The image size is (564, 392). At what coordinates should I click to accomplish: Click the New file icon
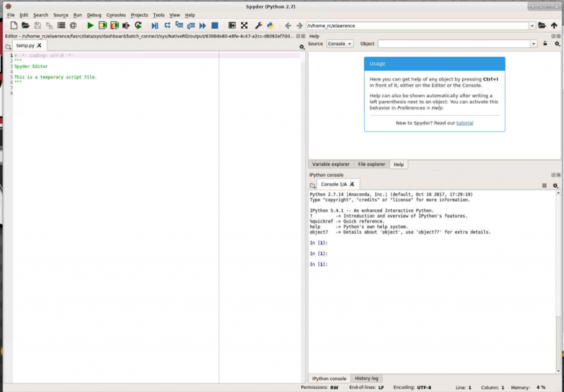14,25
